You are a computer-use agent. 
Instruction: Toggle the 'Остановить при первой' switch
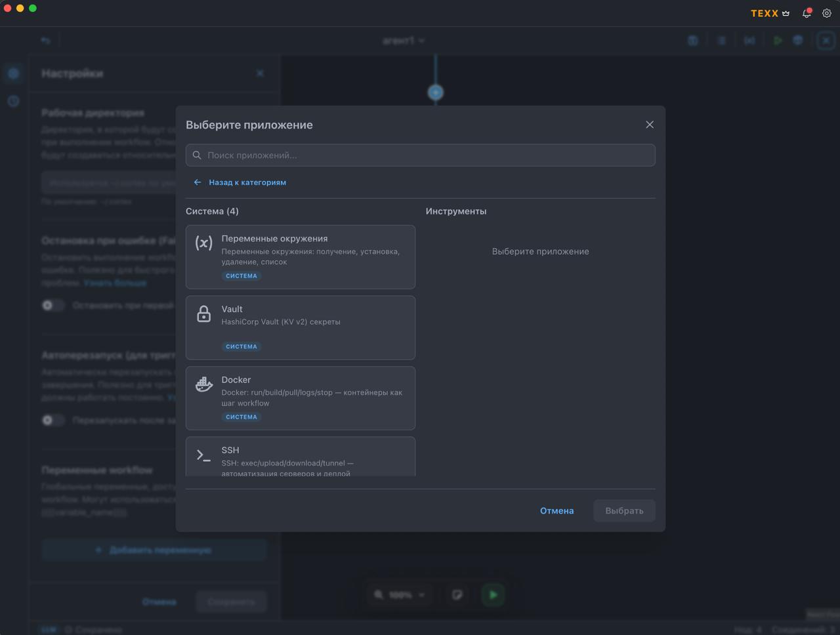point(52,305)
